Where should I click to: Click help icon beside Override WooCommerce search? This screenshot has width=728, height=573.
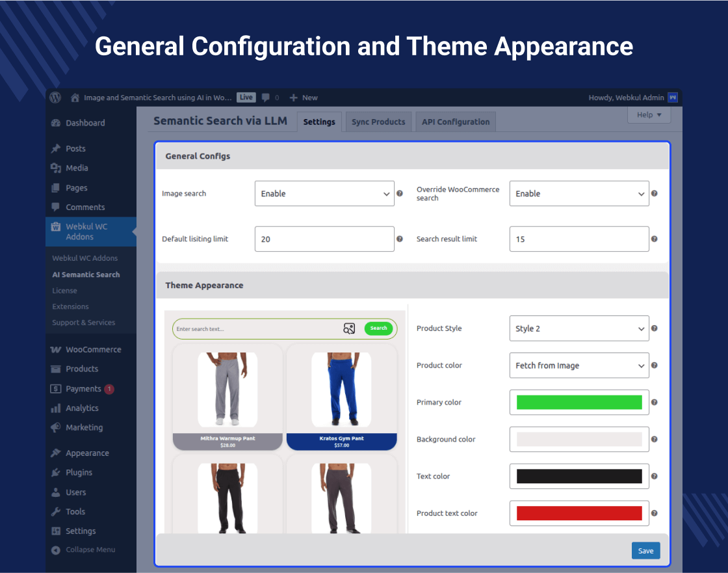[x=654, y=193]
